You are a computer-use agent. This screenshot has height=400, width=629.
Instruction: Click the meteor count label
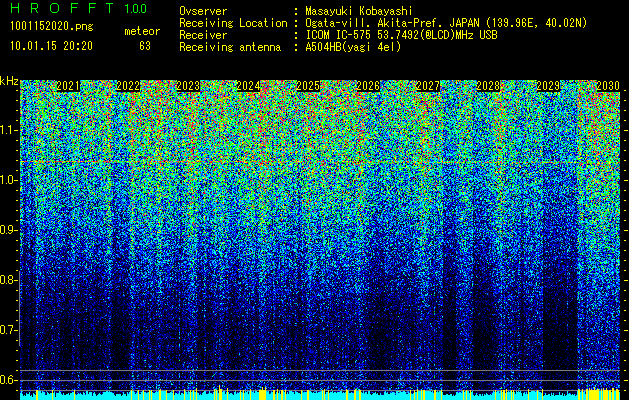pos(142,31)
